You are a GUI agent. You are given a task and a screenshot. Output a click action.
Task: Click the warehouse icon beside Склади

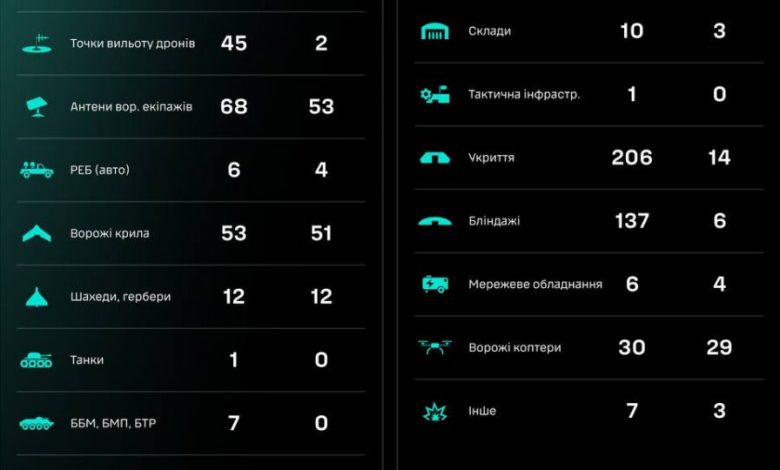tap(435, 31)
